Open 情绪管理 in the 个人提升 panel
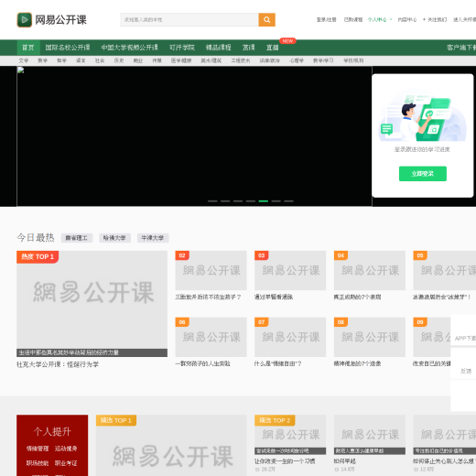This screenshot has height=476, width=476. coord(38,449)
